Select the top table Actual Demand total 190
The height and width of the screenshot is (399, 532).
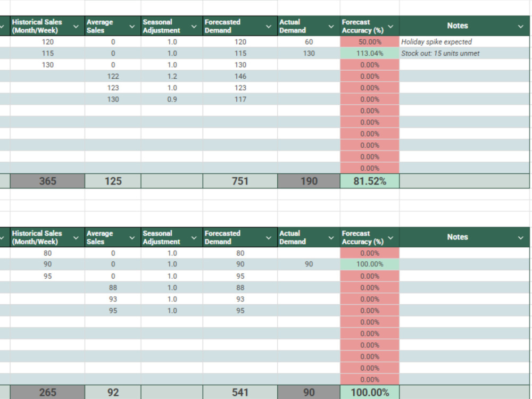pyautogui.click(x=309, y=181)
